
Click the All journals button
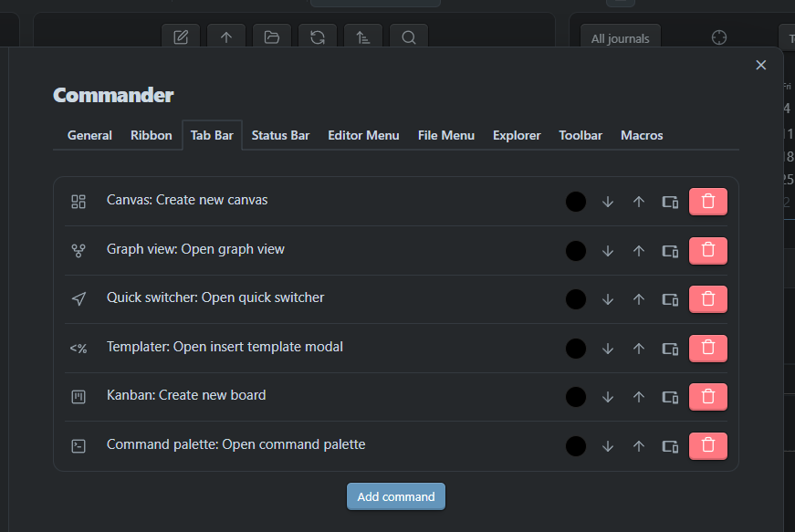click(621, 38)
